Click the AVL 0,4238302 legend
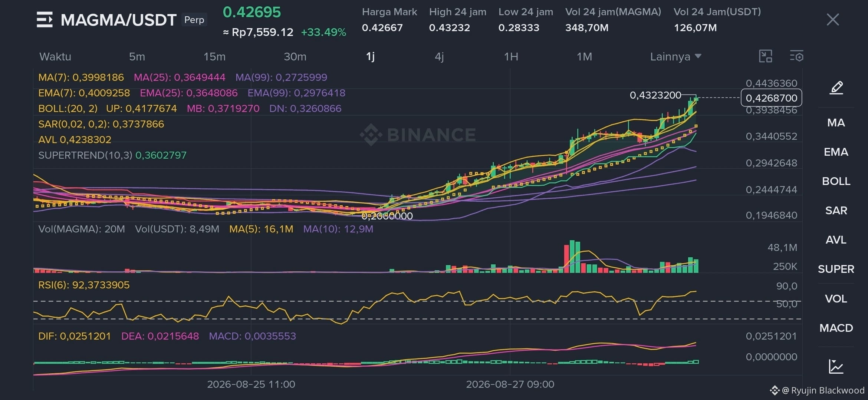 tap(75, 140)
